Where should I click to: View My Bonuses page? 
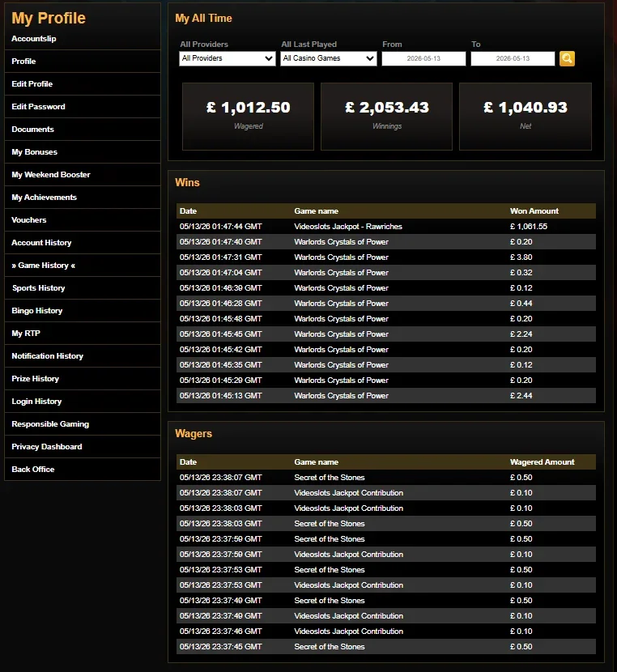83,152
